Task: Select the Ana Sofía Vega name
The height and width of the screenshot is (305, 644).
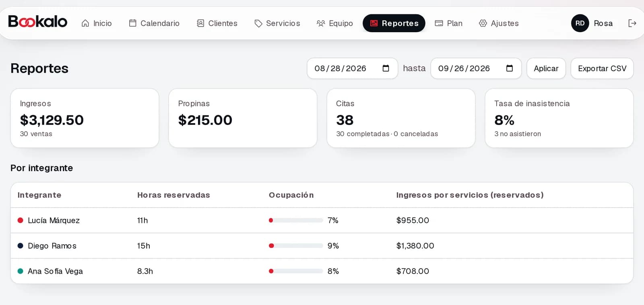Action: point(55,271)
